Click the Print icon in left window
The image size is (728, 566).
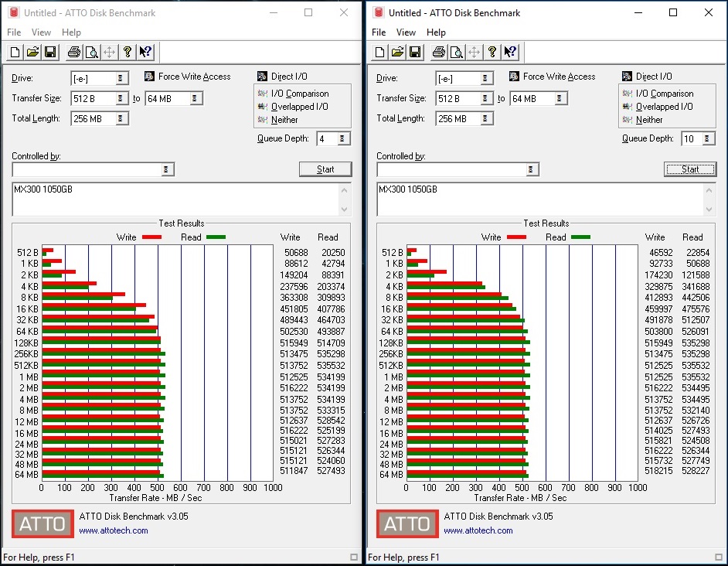[x=74, y=52]
